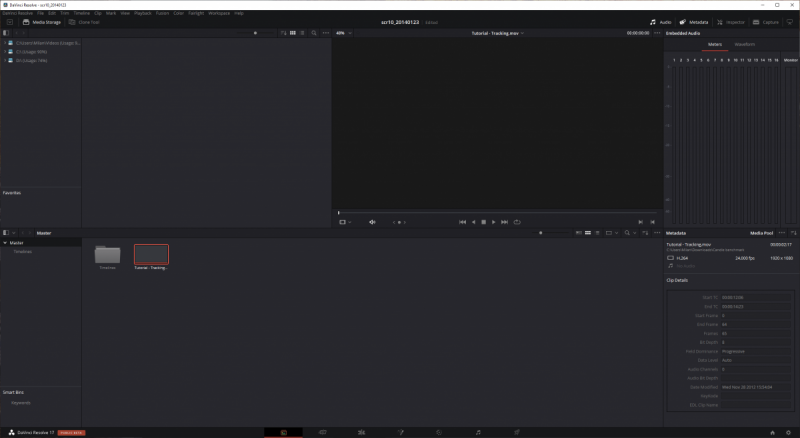Viewport: 800px width, 438px height.
Task: Switch media pool to thumbnail view
Action: tap(588, 233)
